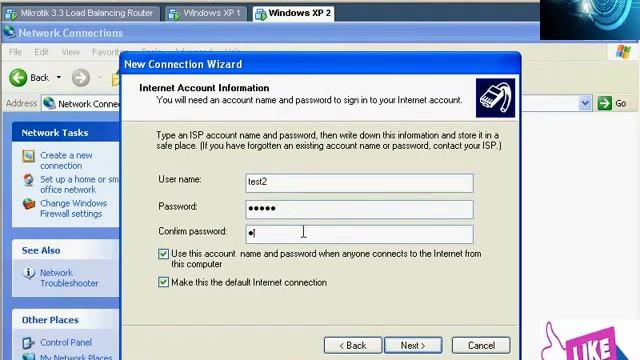Switch to the Mikrotik 3.3 Load Balancing Router tab
This screenshot has height=360, width=640.
80,13
